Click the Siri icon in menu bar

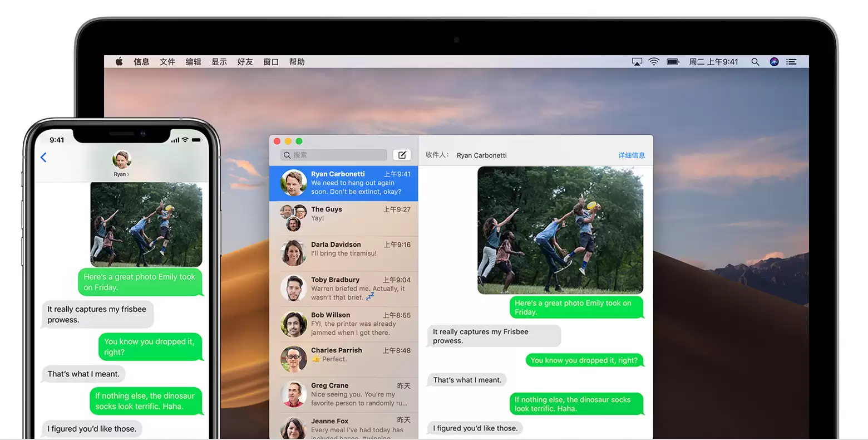[x=774, y=62]
